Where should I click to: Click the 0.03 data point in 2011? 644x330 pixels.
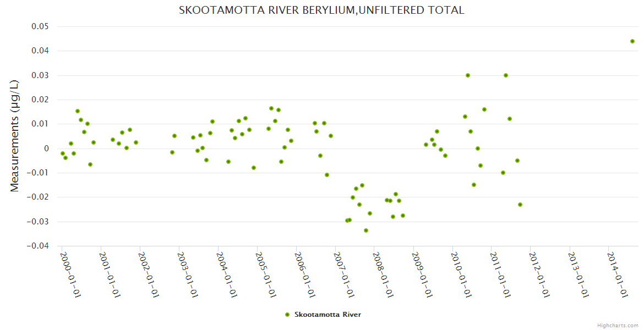[506, 75]
